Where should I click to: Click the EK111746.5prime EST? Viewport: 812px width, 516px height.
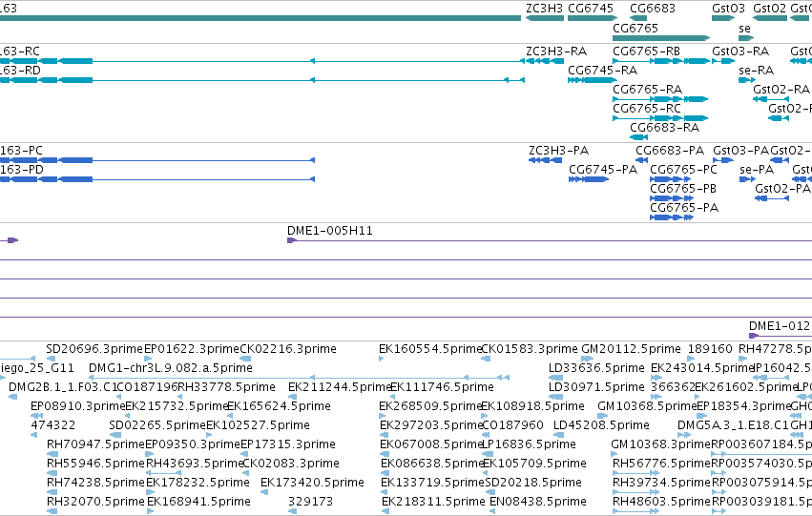392,397
